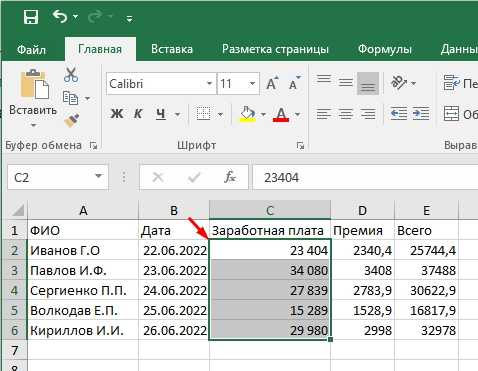This screenshot has height=371, width=478.
Task: Click the Select All corner triangle
Action: click(x=17, y=210)
